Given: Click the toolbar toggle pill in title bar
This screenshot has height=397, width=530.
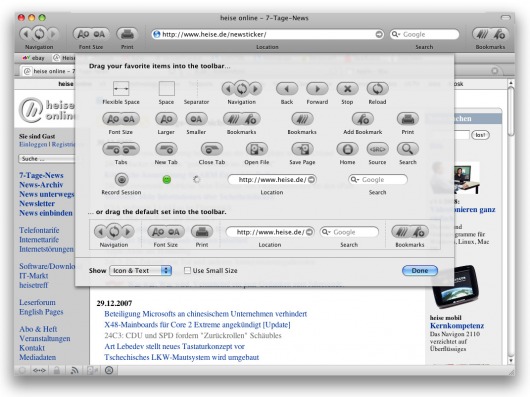Looking at the screenshot, I should click(x=505, y=18).
